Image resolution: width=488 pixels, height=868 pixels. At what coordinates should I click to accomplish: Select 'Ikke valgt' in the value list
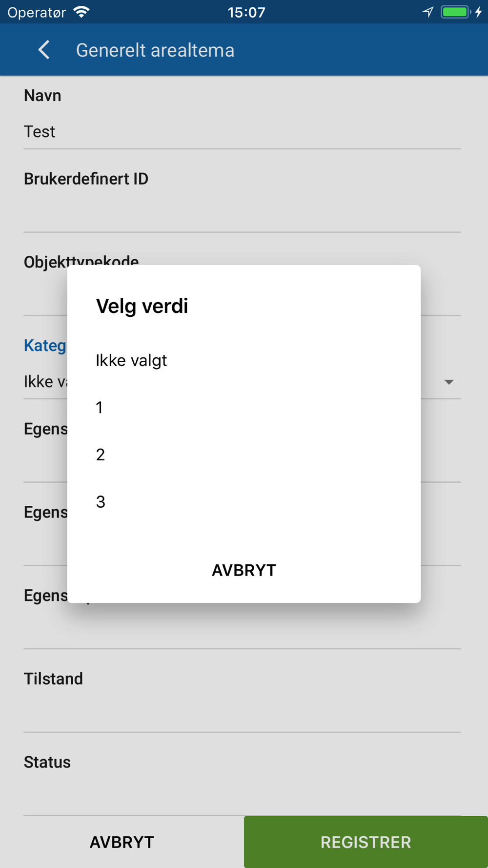pyautogui.click(x=131, y=361)
